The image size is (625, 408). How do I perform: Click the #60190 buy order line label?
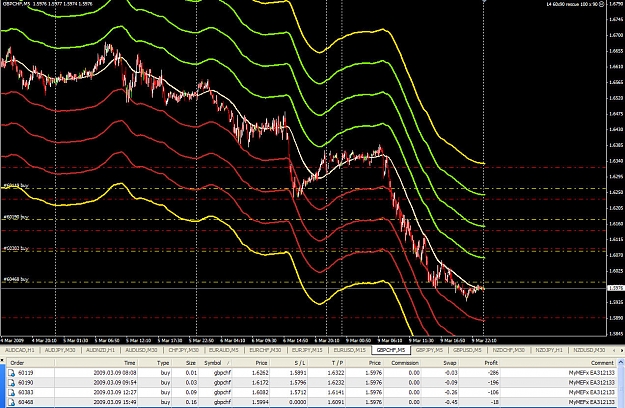click(x=16, y=218)
